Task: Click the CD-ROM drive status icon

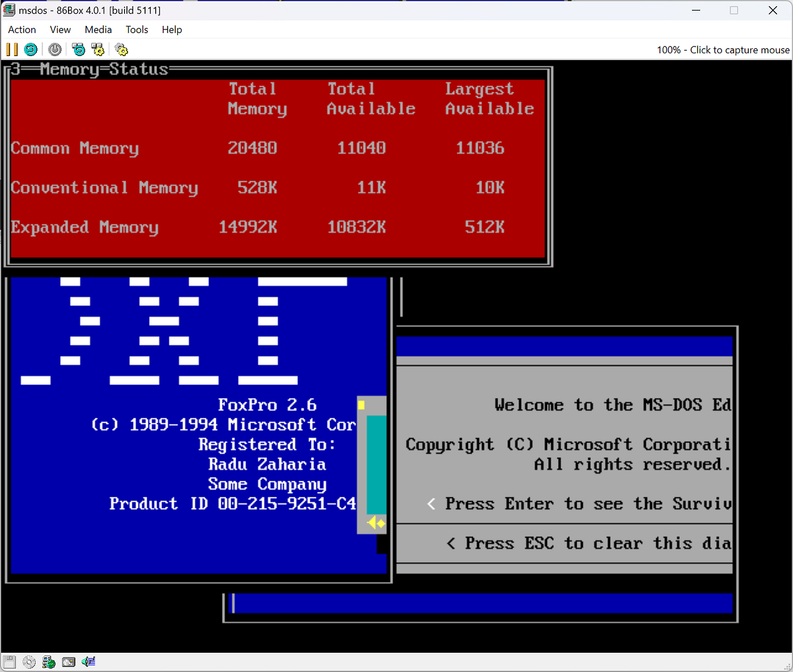Action: click(x=29, y=662)
